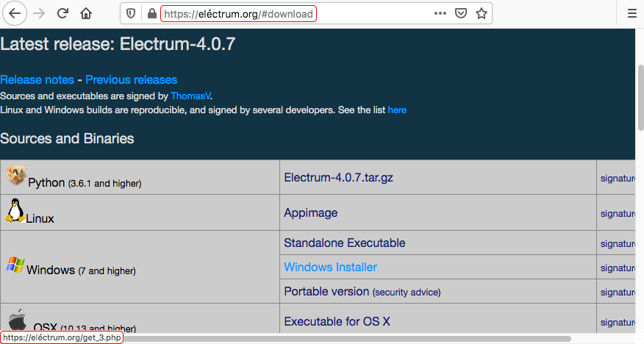644x344 pixels.
Task: Open the browser home page
Action: coord(86,13)
